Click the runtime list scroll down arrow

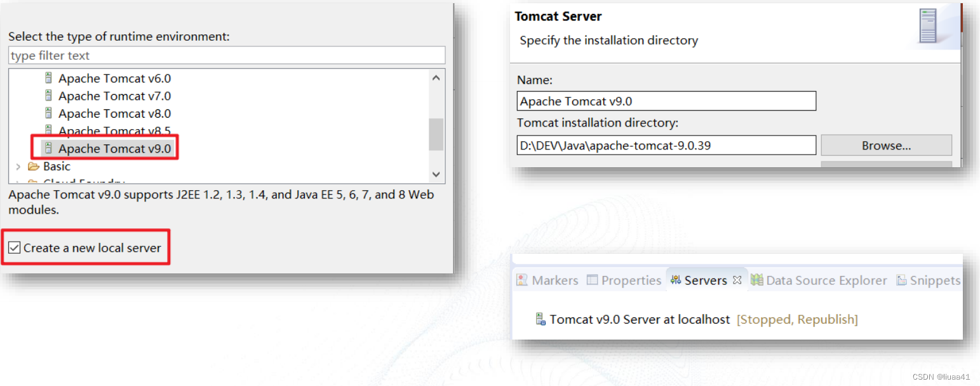click(436, 174)
